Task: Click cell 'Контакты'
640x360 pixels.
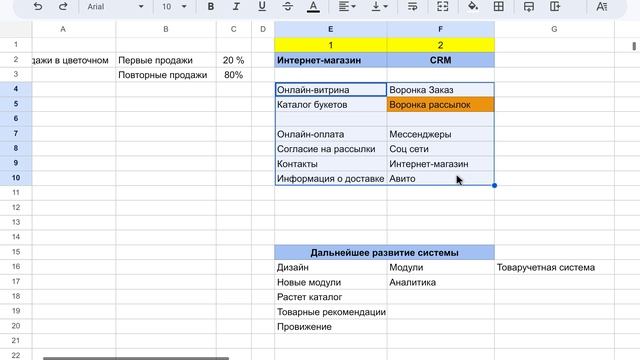Action: tap(331, 164)
